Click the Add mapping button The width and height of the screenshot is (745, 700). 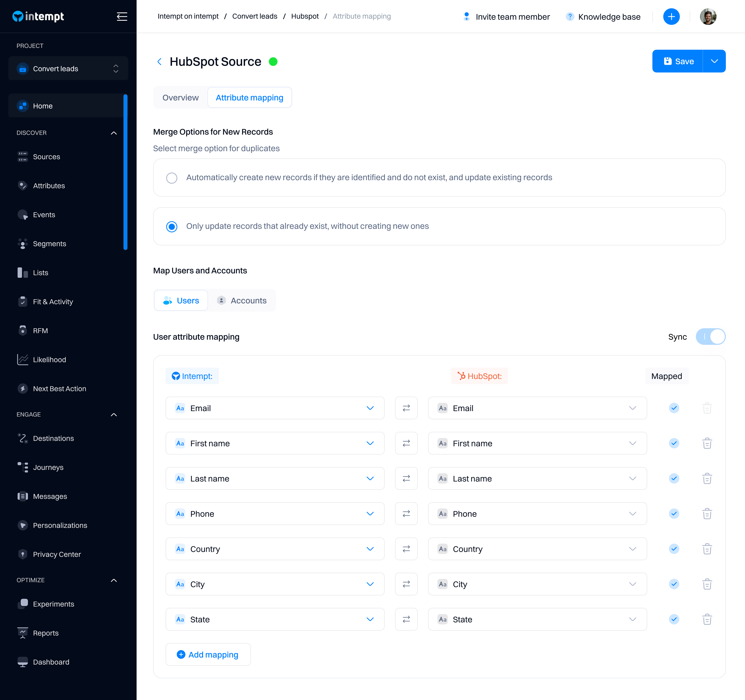tap(208, 655)
